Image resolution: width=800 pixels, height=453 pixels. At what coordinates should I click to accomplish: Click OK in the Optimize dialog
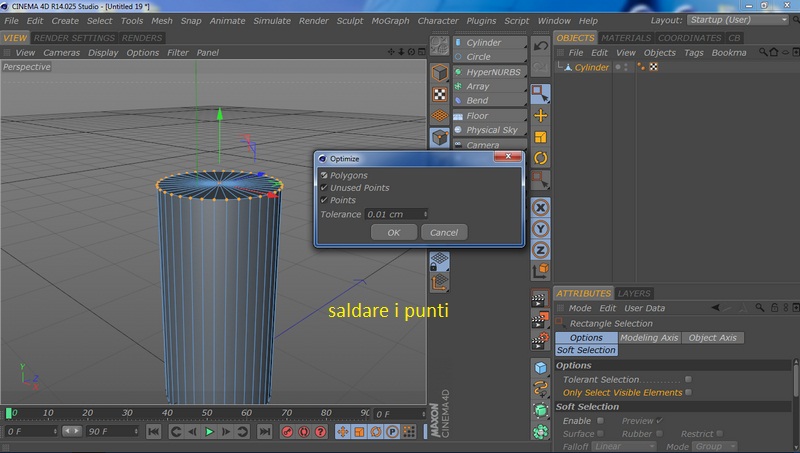coord(393,232)
